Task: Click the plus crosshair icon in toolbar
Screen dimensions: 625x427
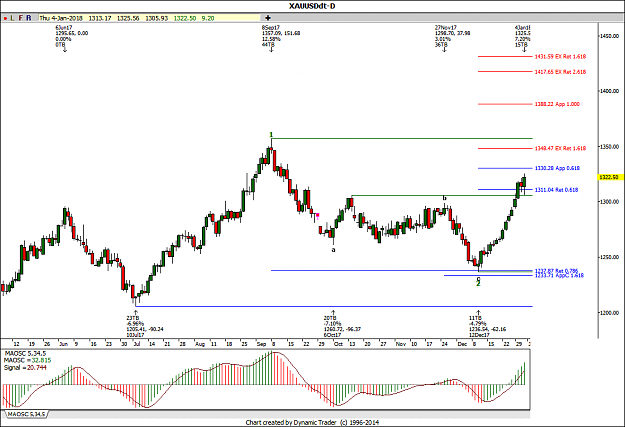Action: pos(268,18)
